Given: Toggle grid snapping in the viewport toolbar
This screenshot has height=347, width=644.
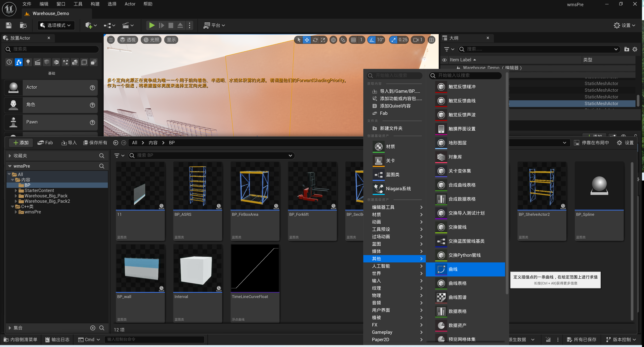Looking at the screenshot, I should [x=353, y=40].
